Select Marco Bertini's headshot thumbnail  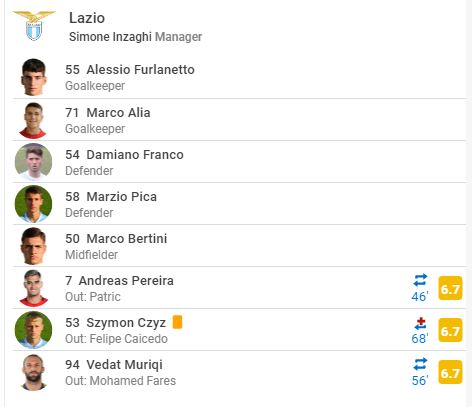pos(33,246)
